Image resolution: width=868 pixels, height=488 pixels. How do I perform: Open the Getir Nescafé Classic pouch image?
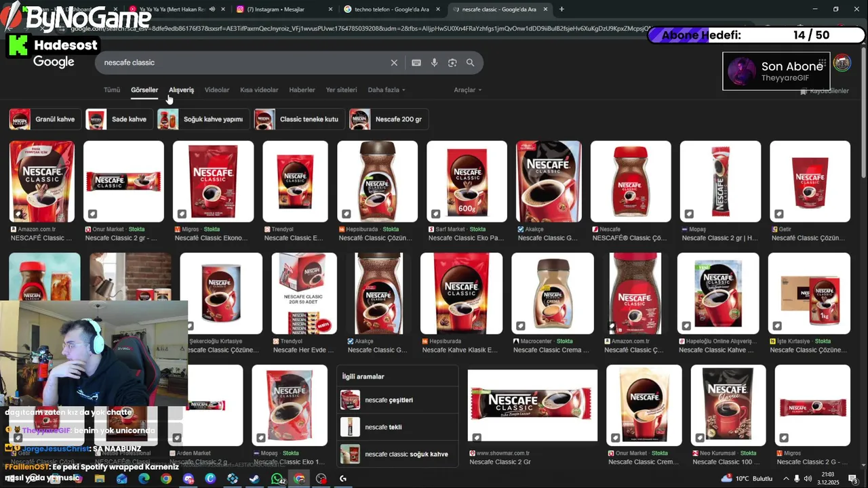coord(810,182)
